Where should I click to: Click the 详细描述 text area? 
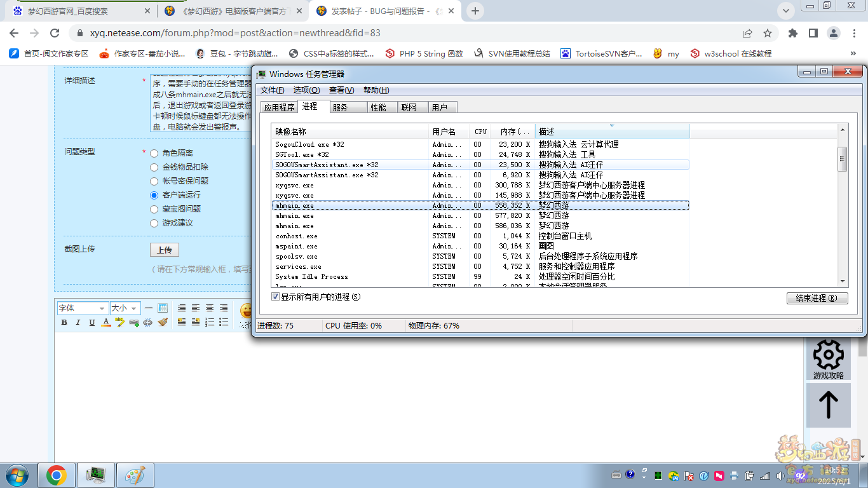point(202,103)
